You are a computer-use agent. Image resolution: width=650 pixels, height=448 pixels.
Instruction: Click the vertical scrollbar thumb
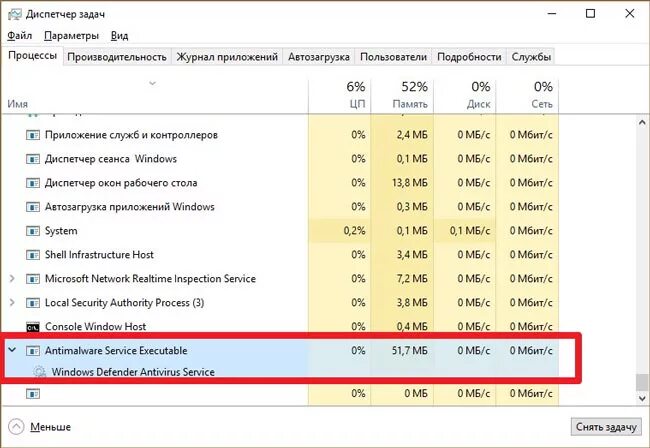[x=642, y=382]
